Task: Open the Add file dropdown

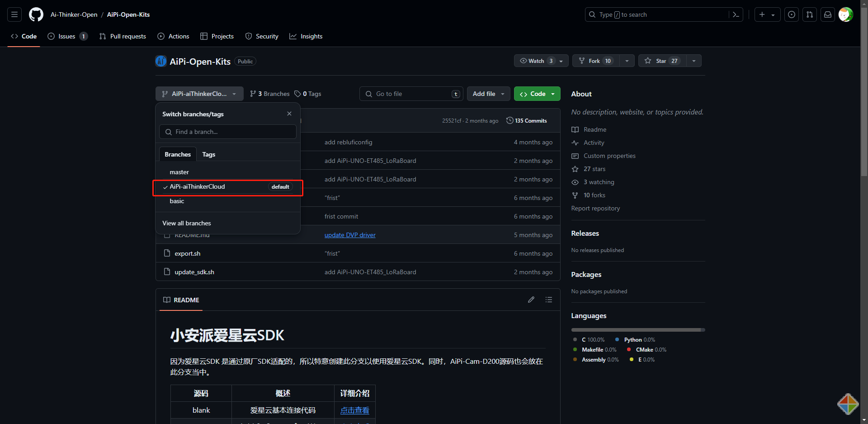Action: tap(488, 94)
